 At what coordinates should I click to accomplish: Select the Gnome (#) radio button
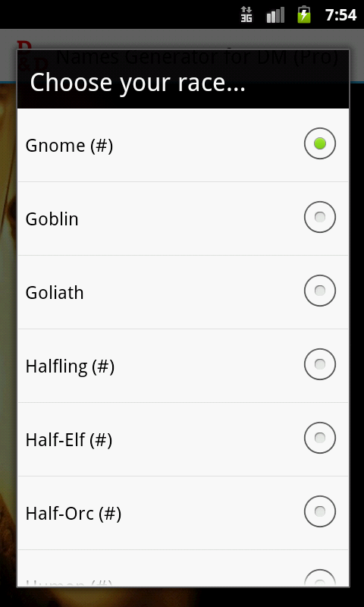pyautogui.click(x=319, y=143)
